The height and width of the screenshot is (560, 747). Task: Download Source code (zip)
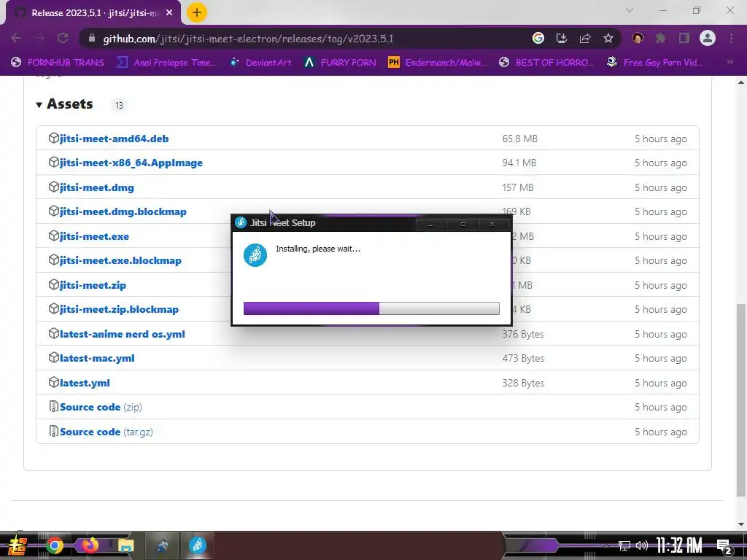[101, 407]
